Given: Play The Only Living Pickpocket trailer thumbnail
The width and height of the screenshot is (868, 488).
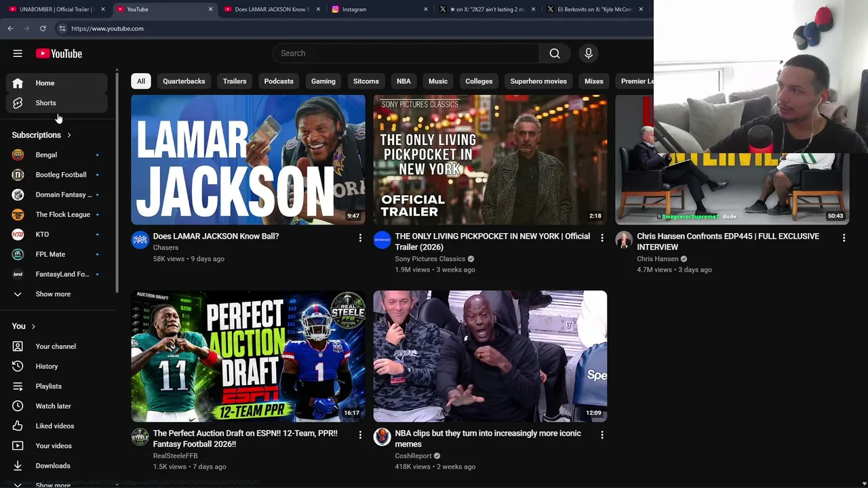Looking at the screenshot, I should coord(490,160).
